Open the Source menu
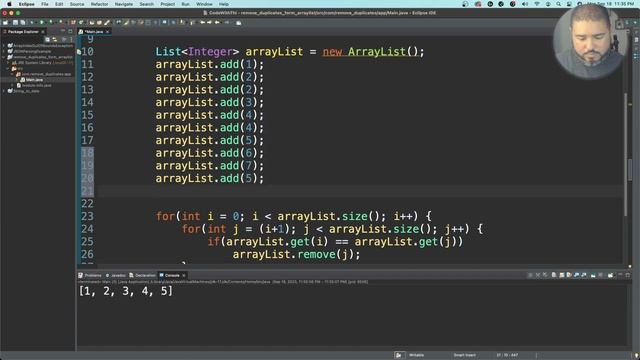Screen dimensions: 640x360 tap(77, 4)
